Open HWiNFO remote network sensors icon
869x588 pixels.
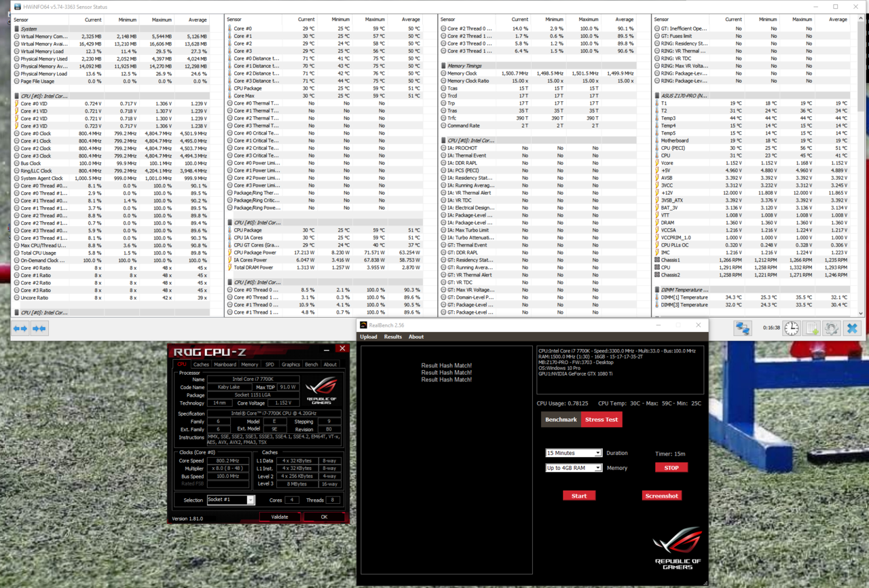tap(743, 329)
